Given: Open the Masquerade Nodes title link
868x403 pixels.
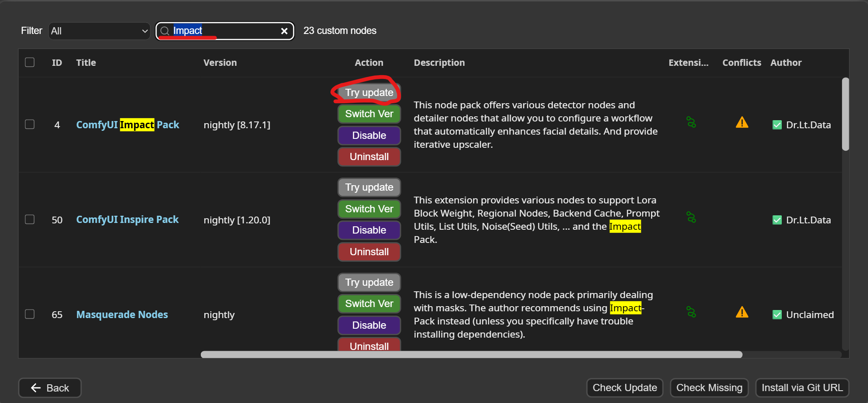Looking at the screenshot, I should coord(122,315).
